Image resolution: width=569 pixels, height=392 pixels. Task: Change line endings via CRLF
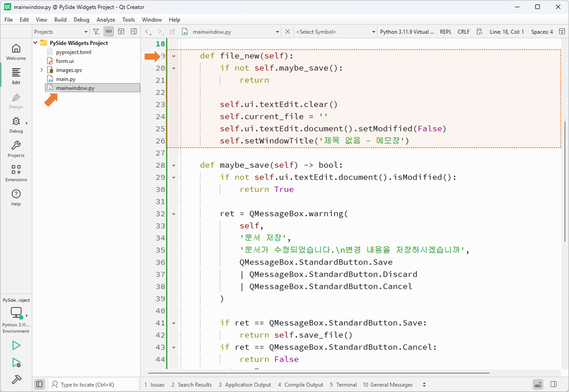464,32
